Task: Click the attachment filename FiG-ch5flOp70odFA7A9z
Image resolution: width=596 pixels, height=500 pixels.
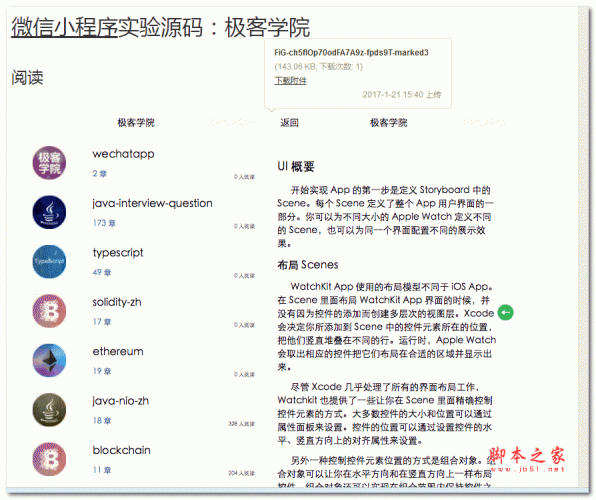Action: pos(352,52)
